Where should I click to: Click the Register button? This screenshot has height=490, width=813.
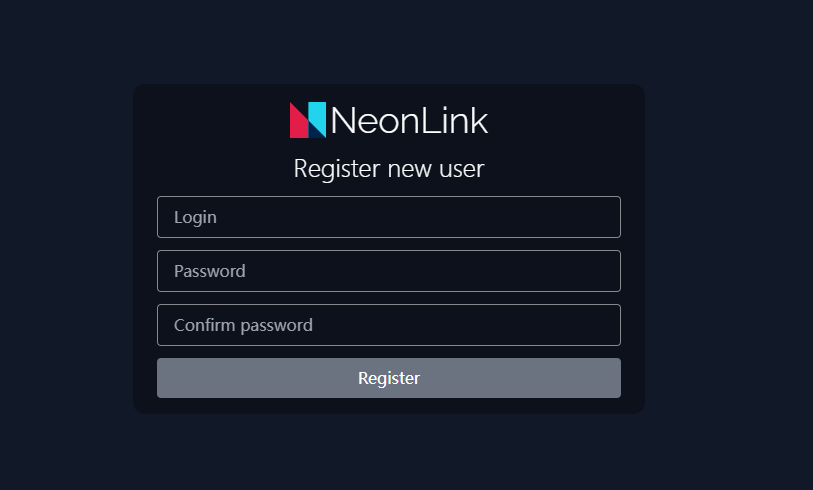point(389,378)
